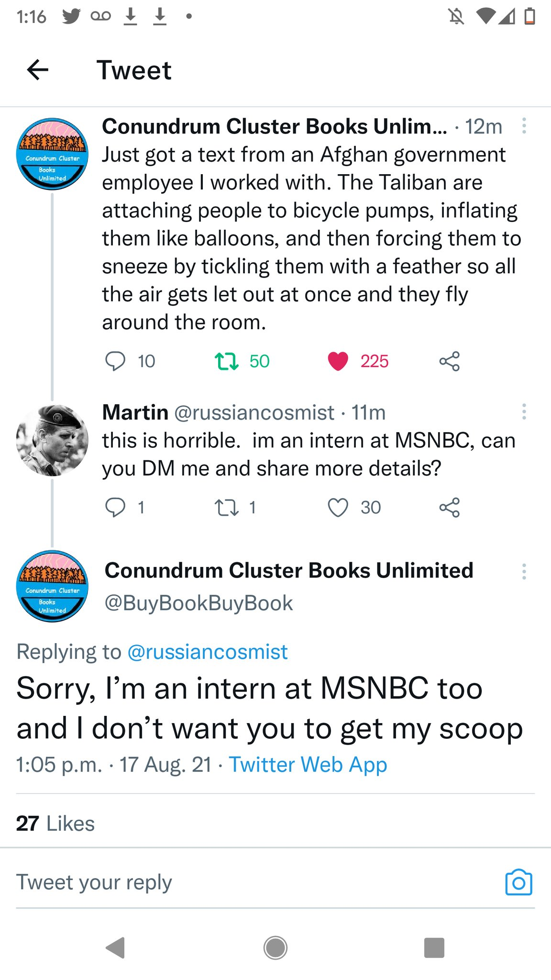Open the @russiancosmist link in Replying to
Screen dimensions: 551x980
(208, 652)
